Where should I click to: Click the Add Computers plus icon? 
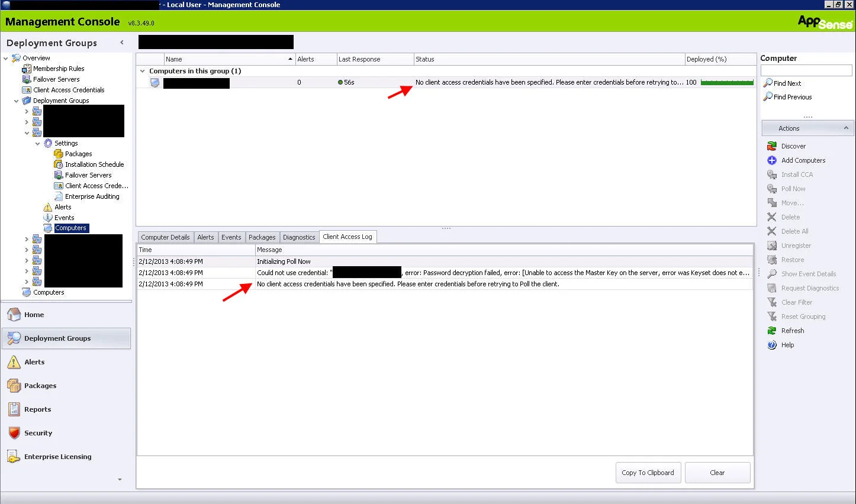tap(772, 160)
